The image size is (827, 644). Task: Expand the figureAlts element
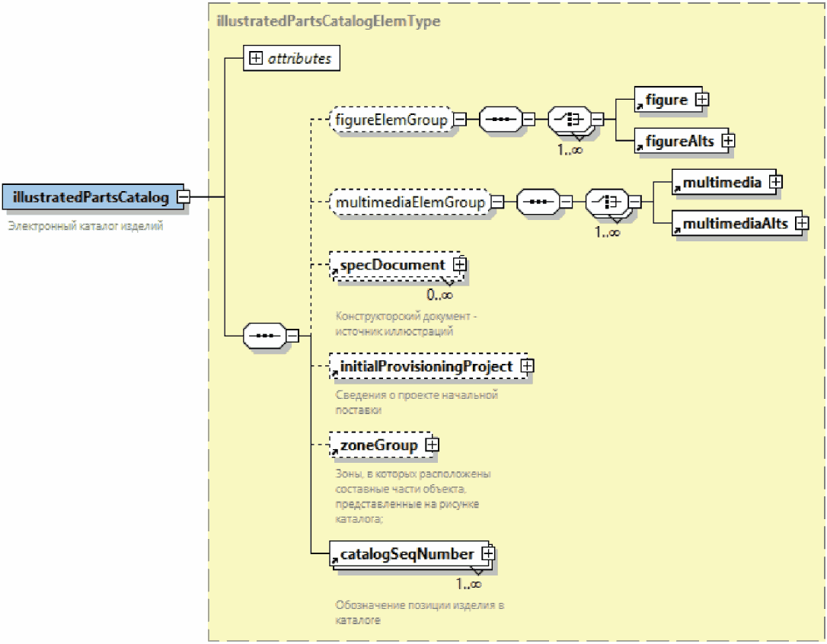coord(728,140)
